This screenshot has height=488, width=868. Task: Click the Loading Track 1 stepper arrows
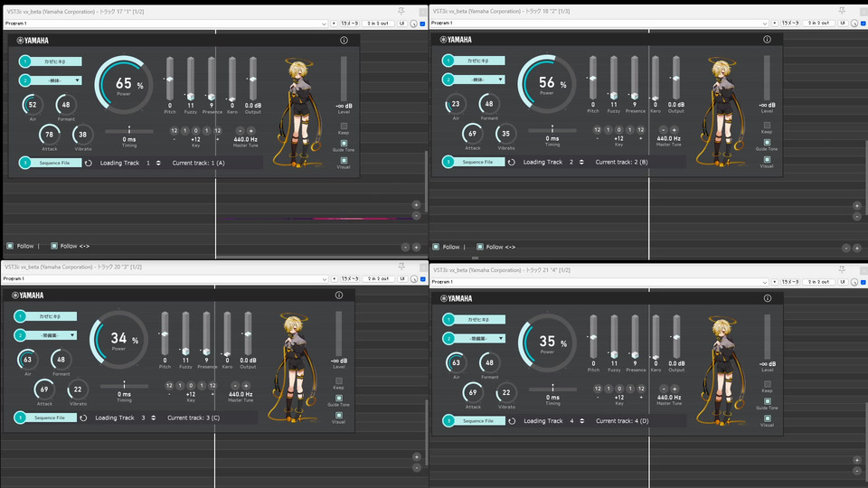(x=158, y=164)
